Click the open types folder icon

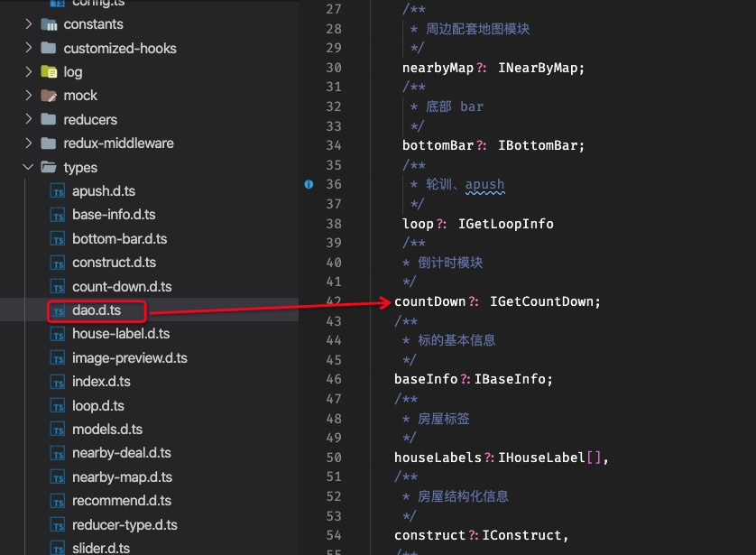tap(49, 167)
